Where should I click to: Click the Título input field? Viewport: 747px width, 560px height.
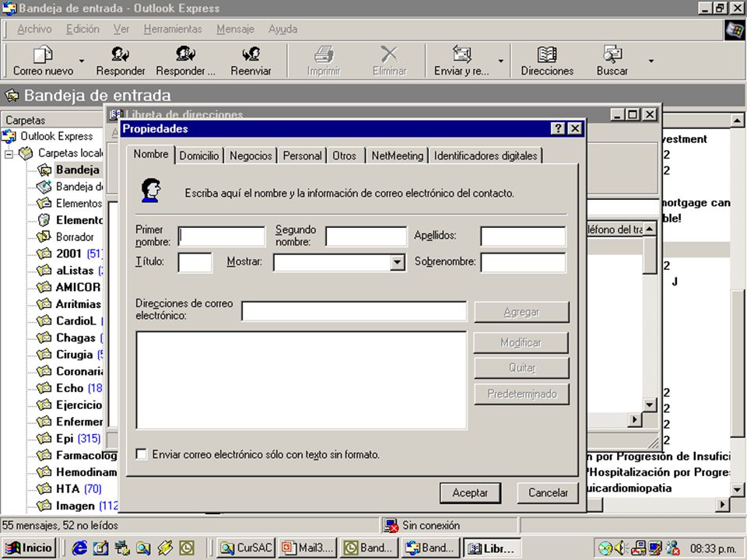pyautogui.click(x=195, y=262)
